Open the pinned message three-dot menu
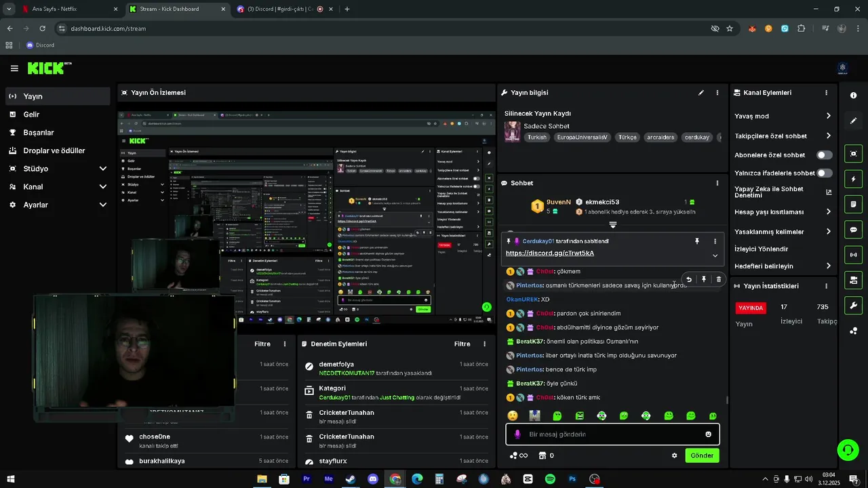Viewport: 868px width, 488px height. [x=715, y=241]
